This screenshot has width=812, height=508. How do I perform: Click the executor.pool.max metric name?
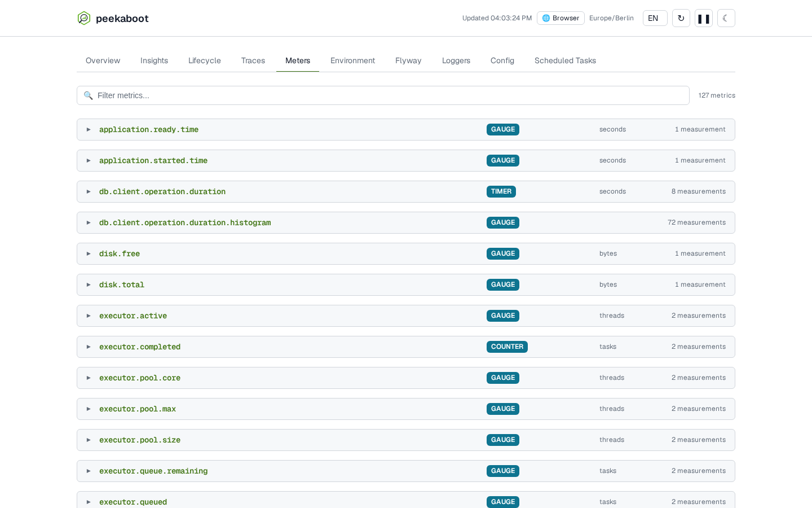click(138, 409)
